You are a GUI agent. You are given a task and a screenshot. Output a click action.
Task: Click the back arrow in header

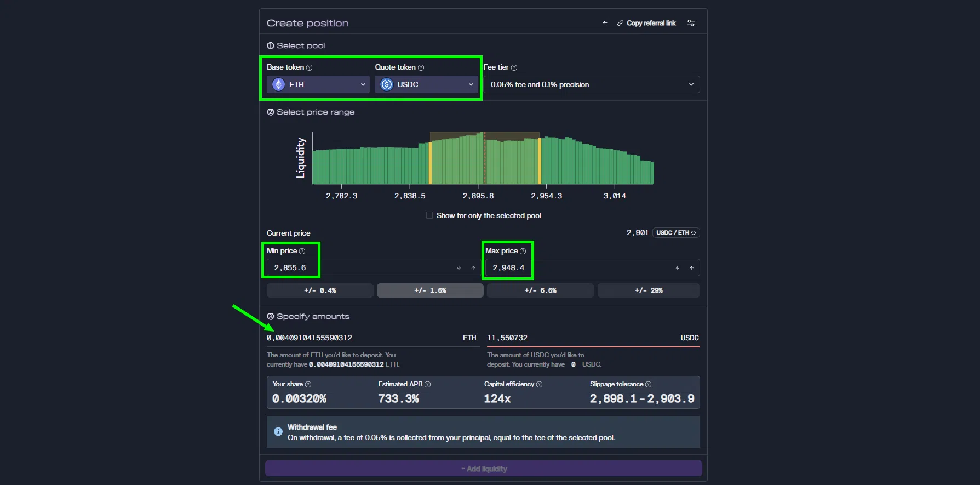[x=605, y=23]
